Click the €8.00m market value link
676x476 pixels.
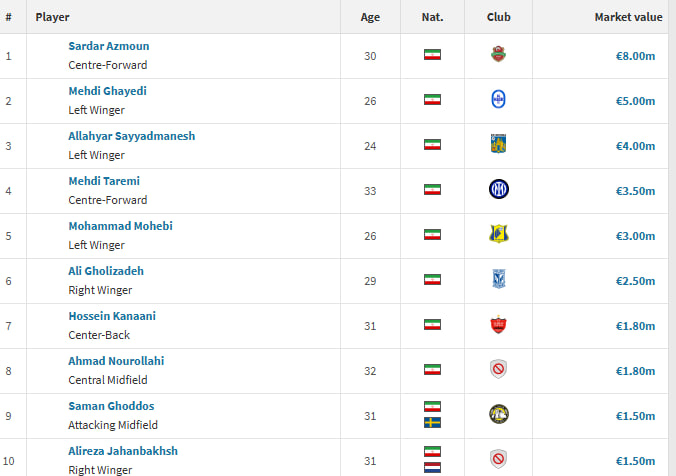[x=635, y=56]
